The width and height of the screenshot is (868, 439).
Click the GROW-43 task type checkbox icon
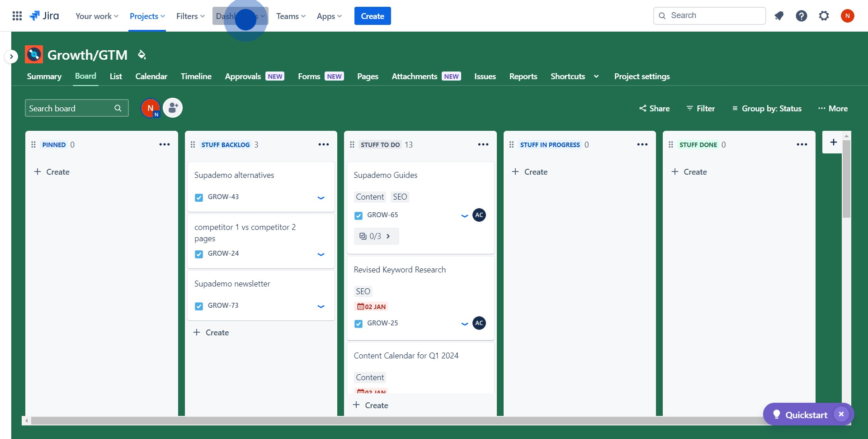[x=199, y=197]
